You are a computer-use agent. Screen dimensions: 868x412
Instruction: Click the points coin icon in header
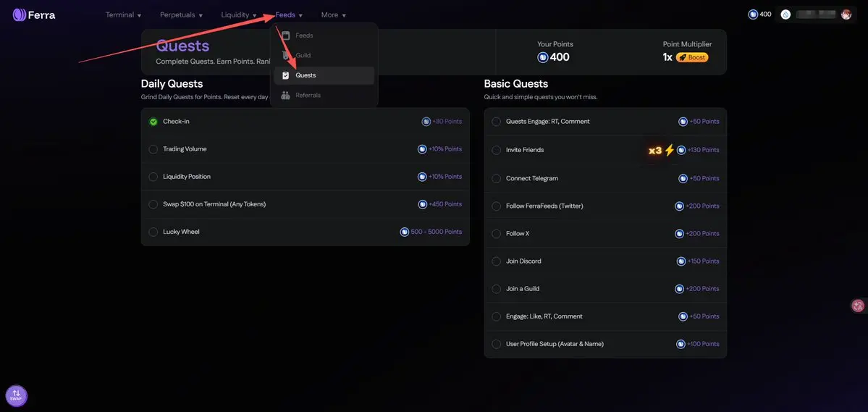[x=753, y=14]
